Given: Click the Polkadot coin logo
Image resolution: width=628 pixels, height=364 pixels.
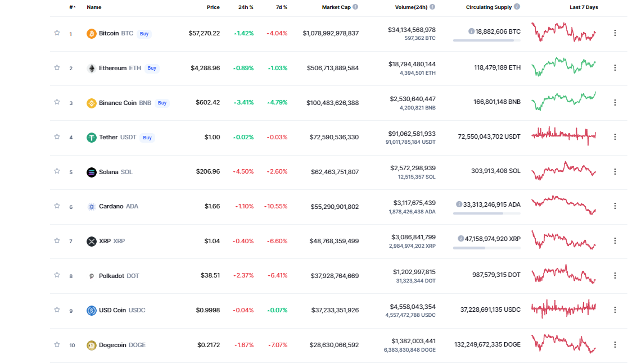Looking at the screenshot, I should tap(91, 276).
